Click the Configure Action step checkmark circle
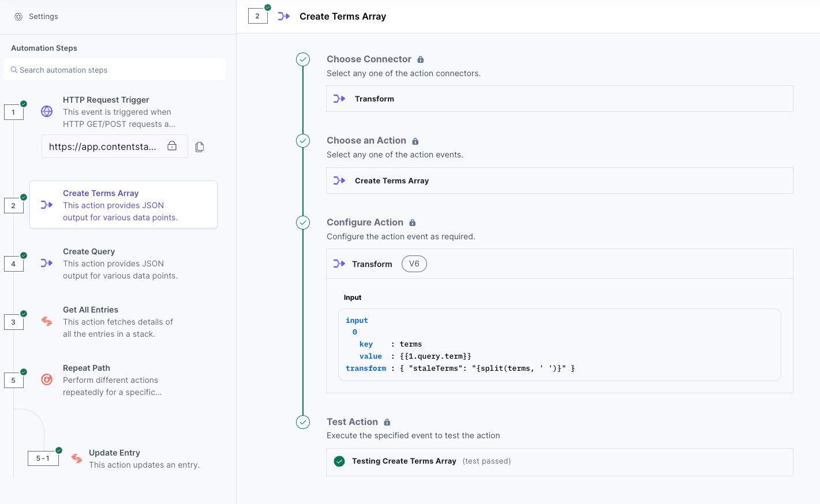 tap(303, 223)
